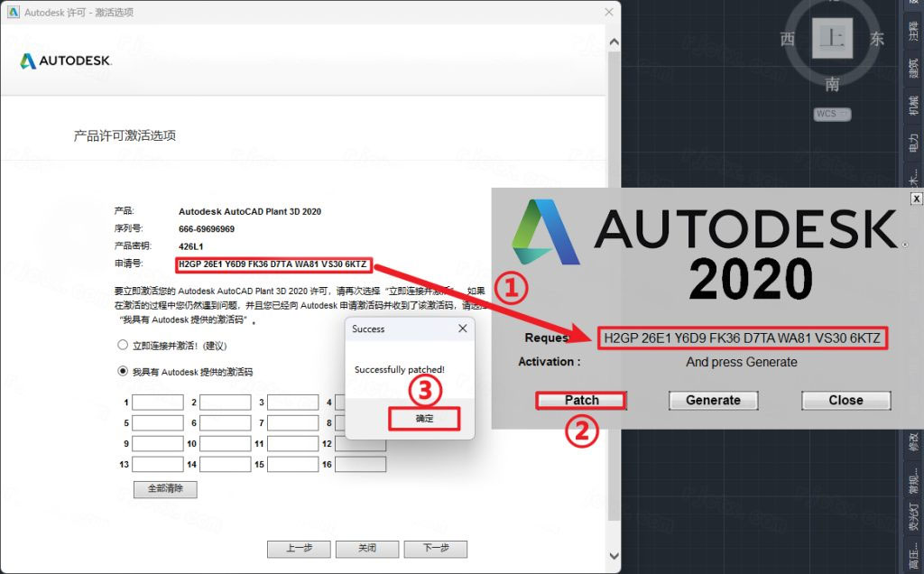Image resolution: width=924 pixels, height=574 pixels.
Task: Click activation code input field 1
Action: tap(157, 402)
